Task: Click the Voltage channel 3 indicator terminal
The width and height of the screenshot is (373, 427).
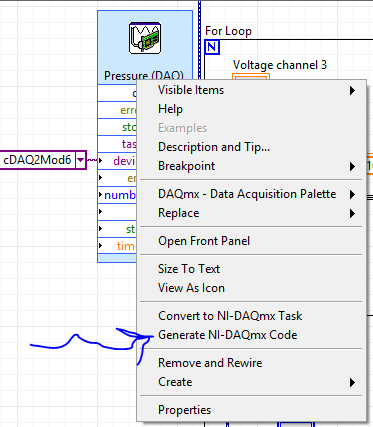Action: point(251,77)
